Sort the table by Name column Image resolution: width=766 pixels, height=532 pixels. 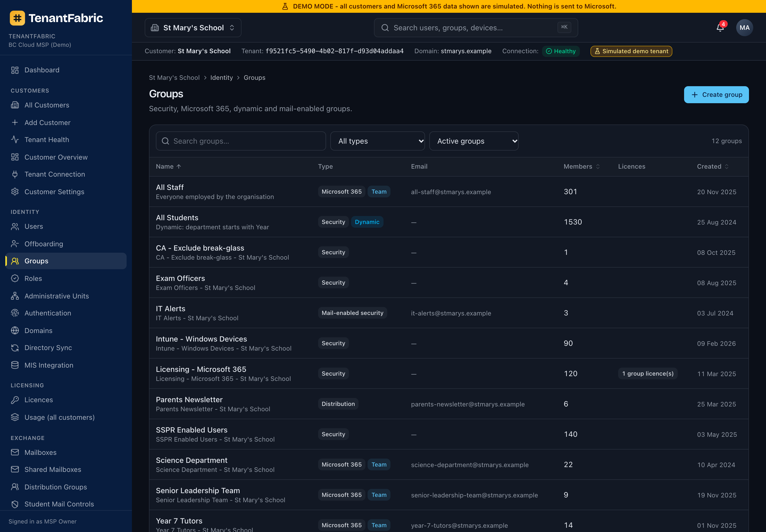[x=168, y=166]
